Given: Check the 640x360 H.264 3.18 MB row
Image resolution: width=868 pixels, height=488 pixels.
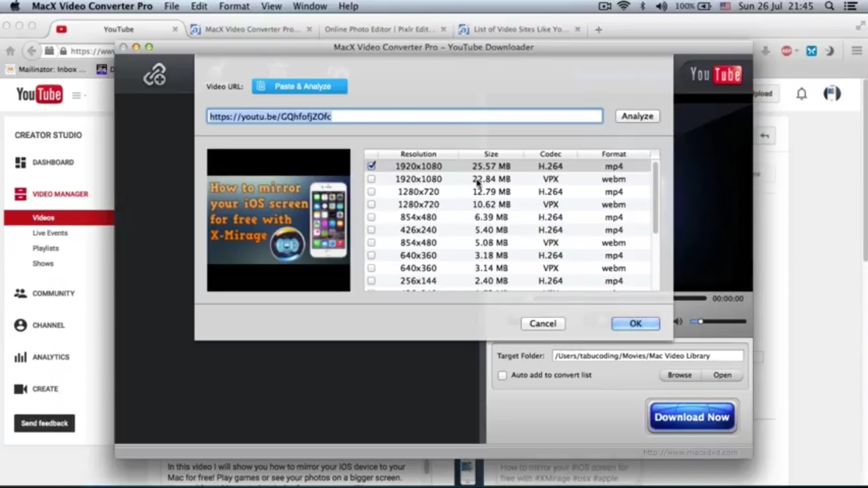Looking at the screenshot, I should click(371, 255).
